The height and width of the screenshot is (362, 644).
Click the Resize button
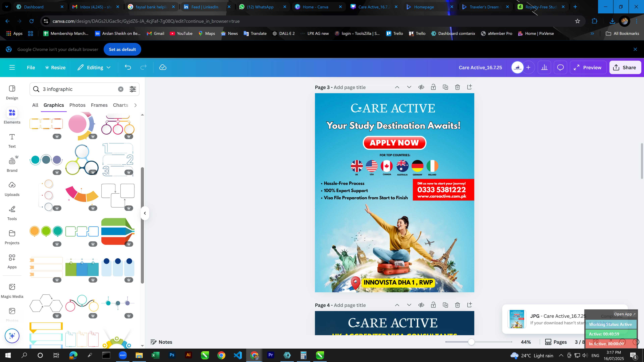[x=55, y=67]
